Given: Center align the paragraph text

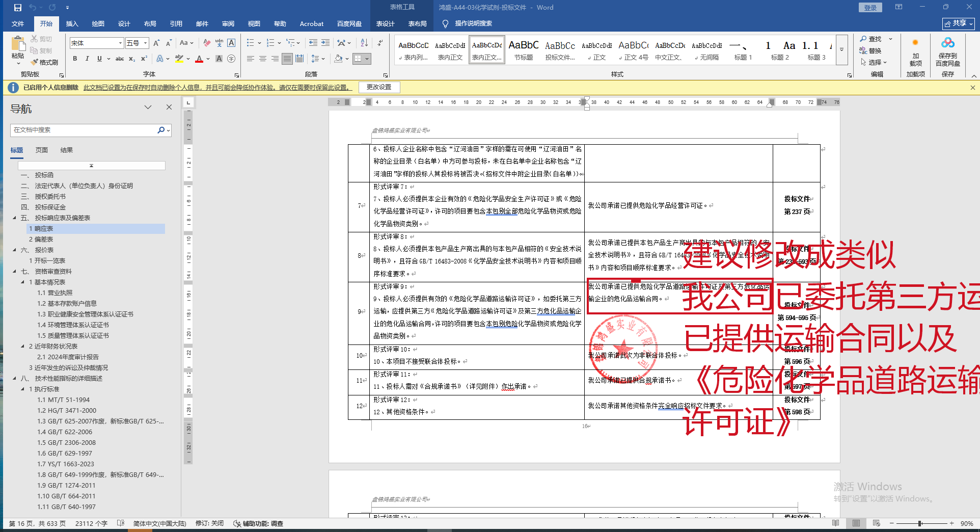Looking at the screenshot, I should coord(263,59).
